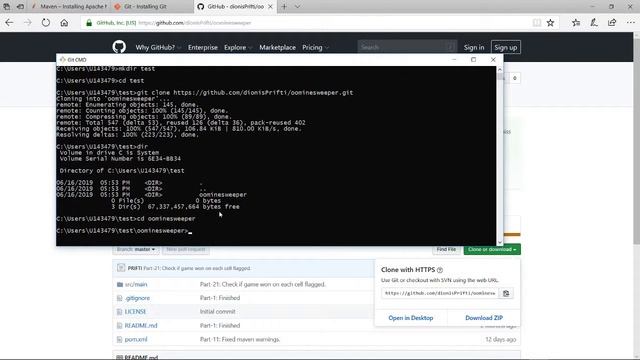Share this page using share icon

coord(612,23)
